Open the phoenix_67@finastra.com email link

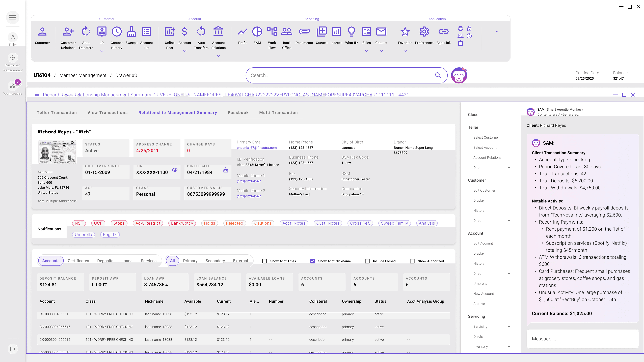(x=256, y=148)
